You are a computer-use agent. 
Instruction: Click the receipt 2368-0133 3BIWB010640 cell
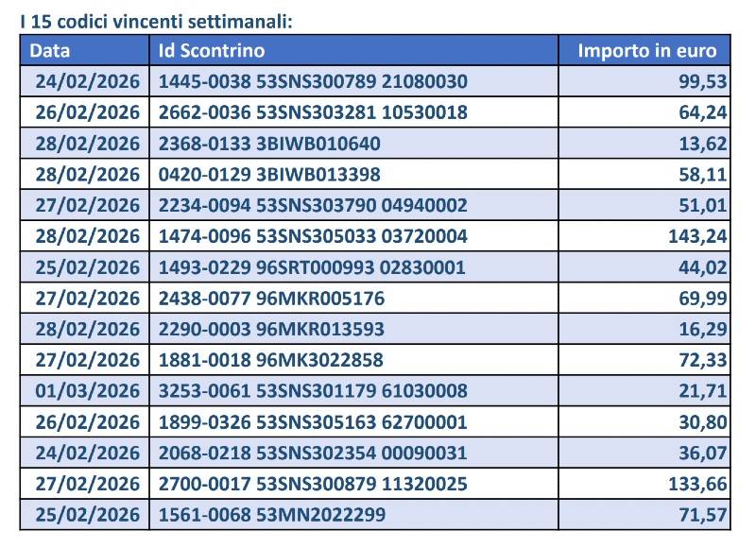[x=269, y=144]
